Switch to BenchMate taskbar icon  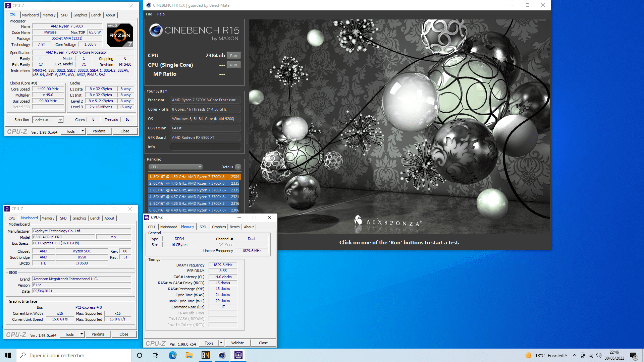(x=205, y=355)
